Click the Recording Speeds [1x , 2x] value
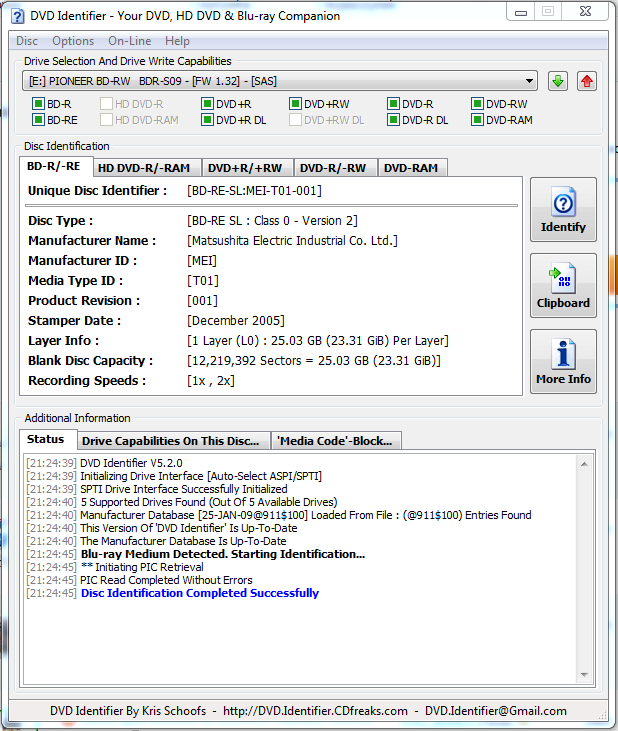 (x=211, y=381)
